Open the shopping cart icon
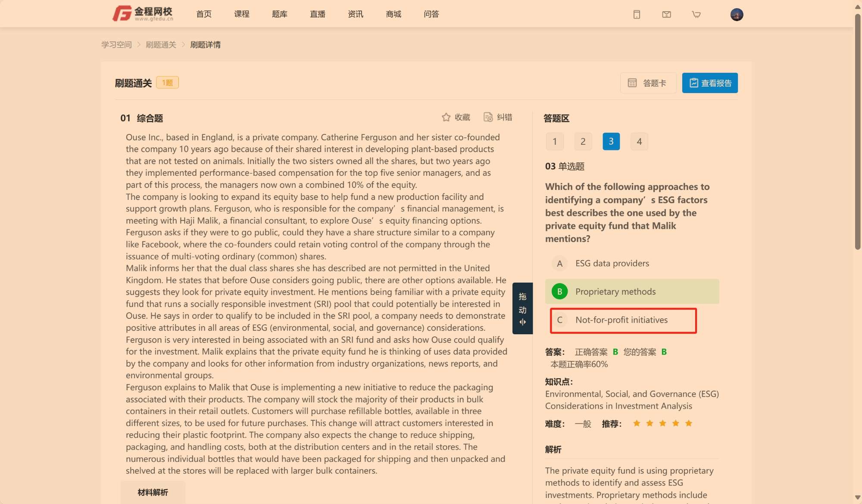This screenshot has height=504, width=862. (696, 15)
